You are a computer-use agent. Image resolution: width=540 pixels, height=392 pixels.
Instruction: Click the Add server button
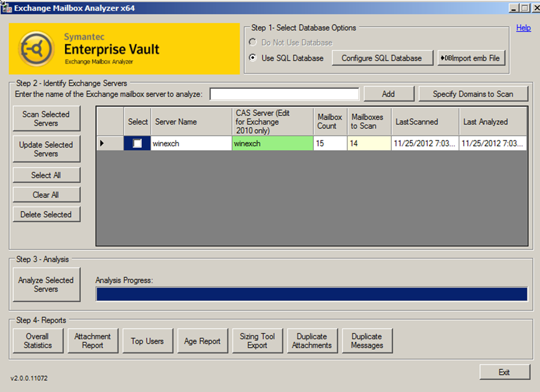click(x=389, y=94)
